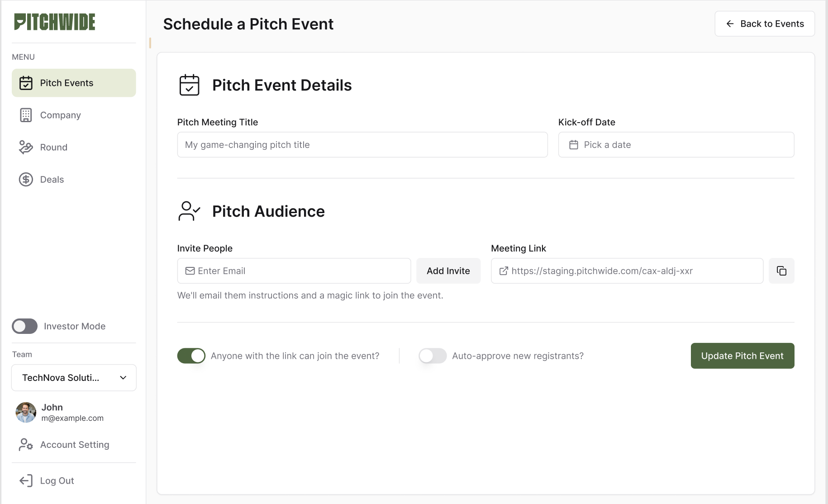This screenshot has width=828, height=504.
Task: Click the external link icon in Meeting Link field
Action: click(x=503, y=271)
